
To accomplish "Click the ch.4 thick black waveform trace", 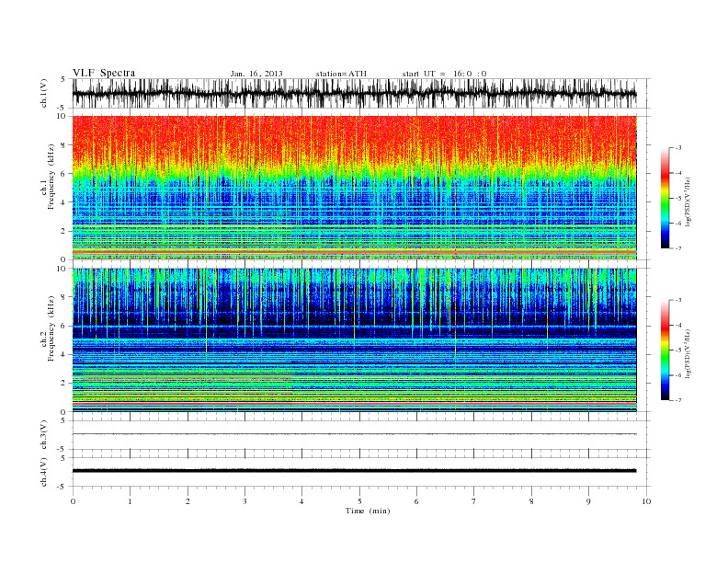I will click(x=354, y=471).
